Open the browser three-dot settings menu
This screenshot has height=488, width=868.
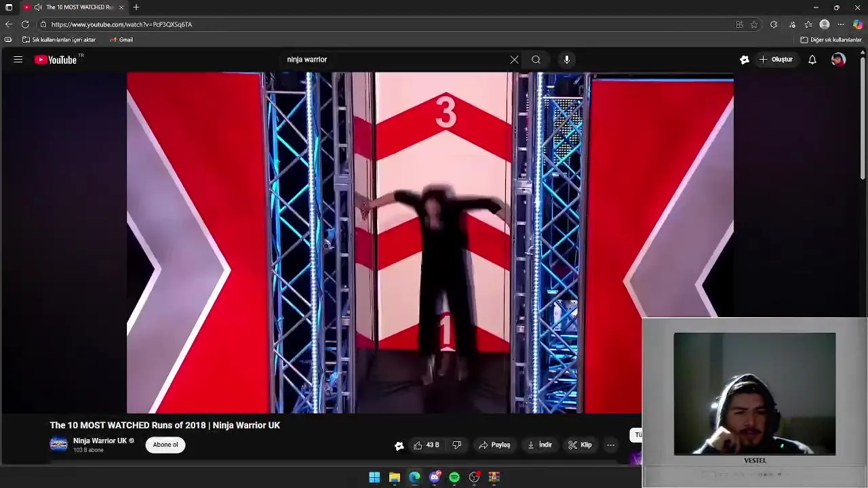coord(841,24)
